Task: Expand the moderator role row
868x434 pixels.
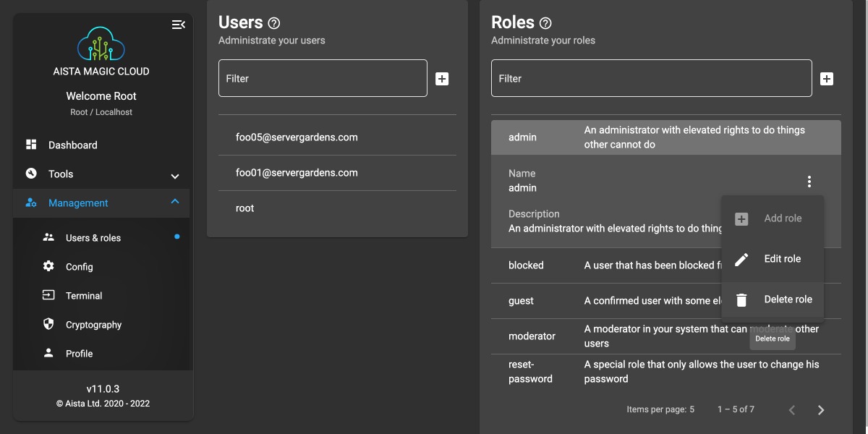Action: click(x=532, y=336)
